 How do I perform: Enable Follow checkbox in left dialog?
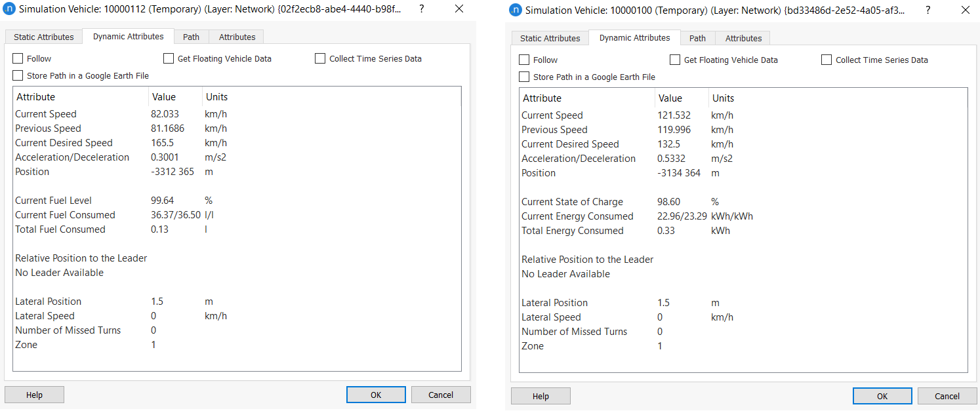click(18, 59)
